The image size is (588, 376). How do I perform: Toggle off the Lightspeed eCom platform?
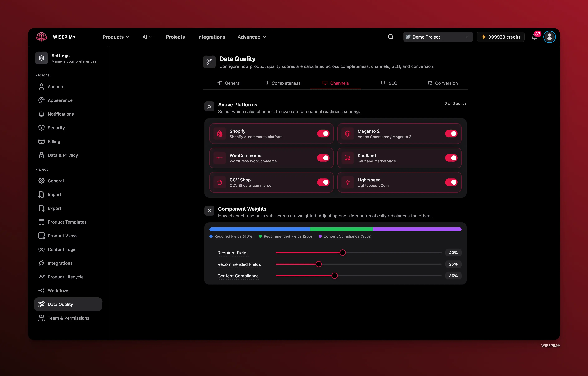pos(451,182)
